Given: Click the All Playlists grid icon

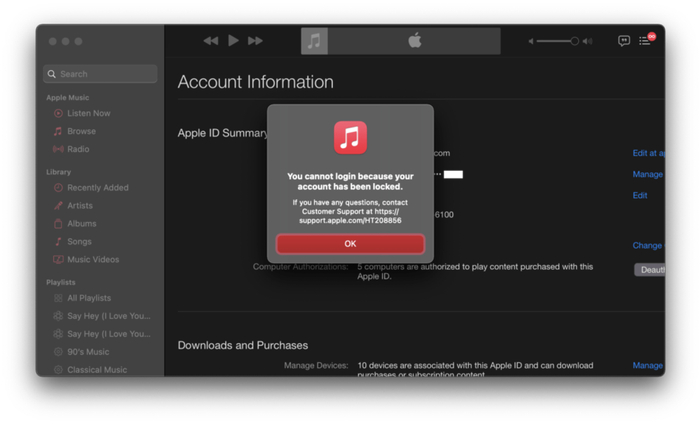Looking at the screenshot, I should [x=58, y=298].
